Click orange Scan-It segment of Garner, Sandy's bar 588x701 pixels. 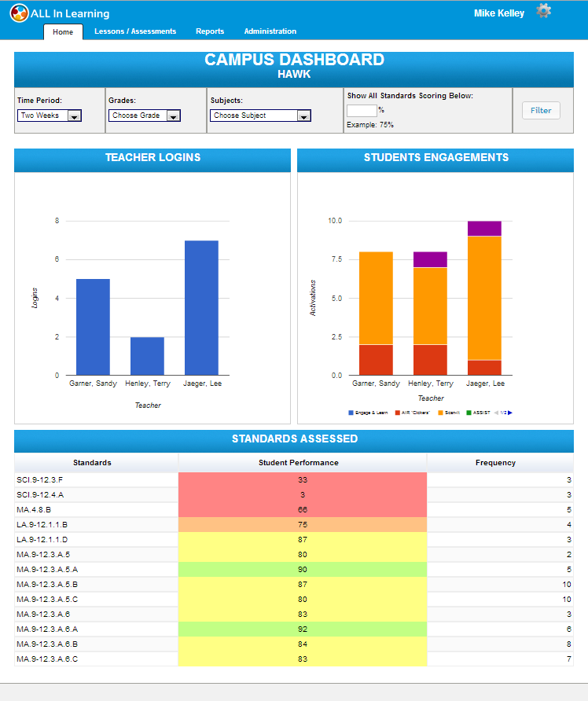376,298
